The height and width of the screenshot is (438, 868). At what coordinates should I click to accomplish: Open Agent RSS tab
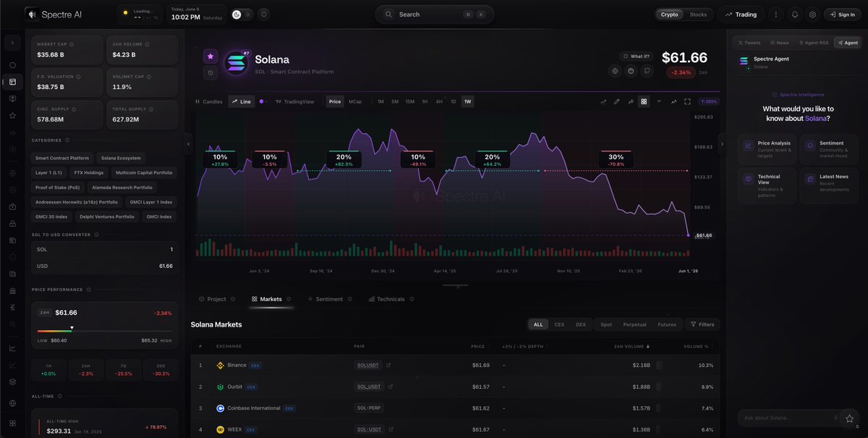(x=813, y=43)
